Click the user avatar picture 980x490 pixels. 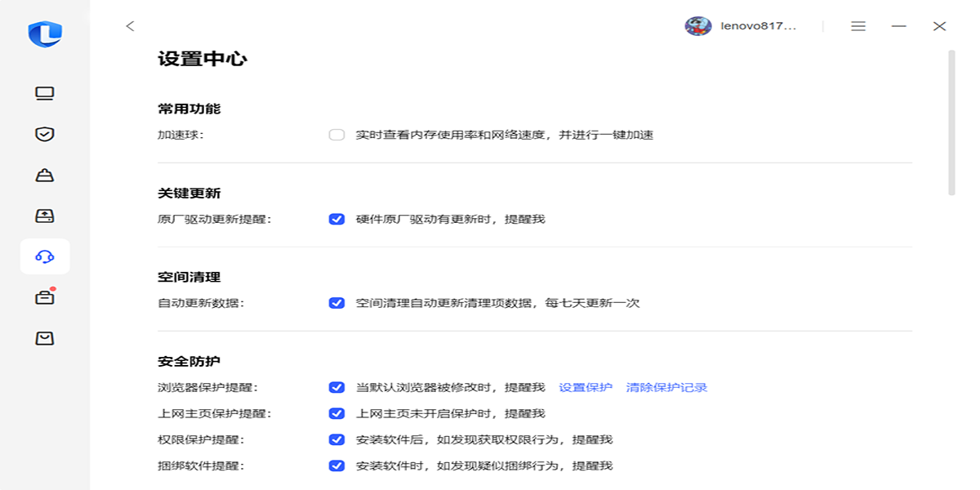pos(697,26)
